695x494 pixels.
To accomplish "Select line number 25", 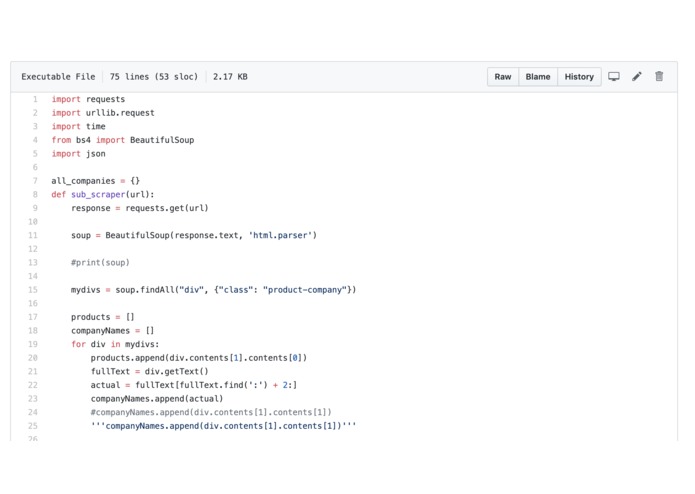I will click(33, 426).
